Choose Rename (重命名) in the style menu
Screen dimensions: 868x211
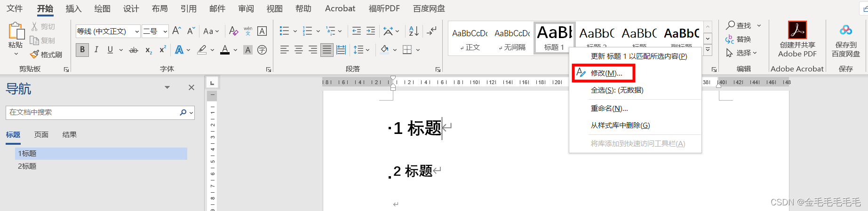tap(609, 109)
